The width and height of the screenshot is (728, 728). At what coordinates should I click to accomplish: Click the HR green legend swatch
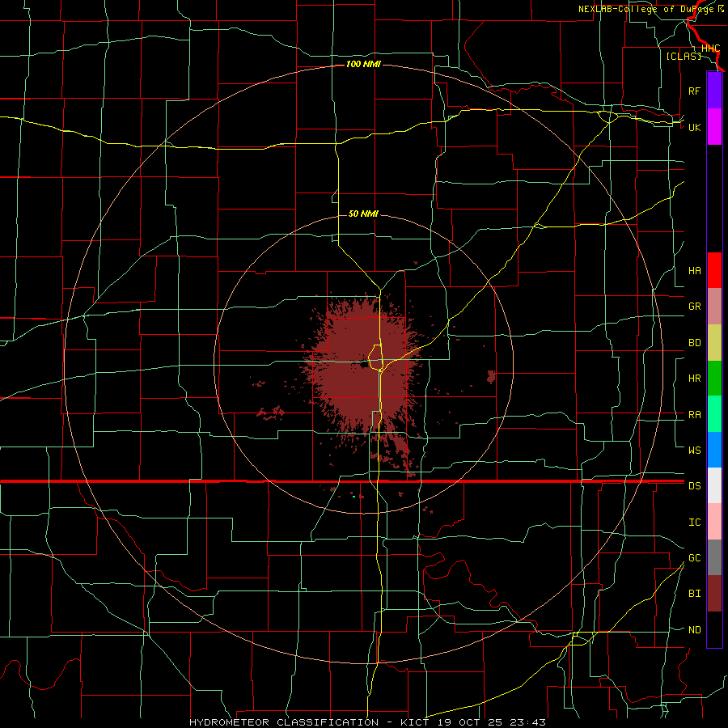click(x=714, y=379)
